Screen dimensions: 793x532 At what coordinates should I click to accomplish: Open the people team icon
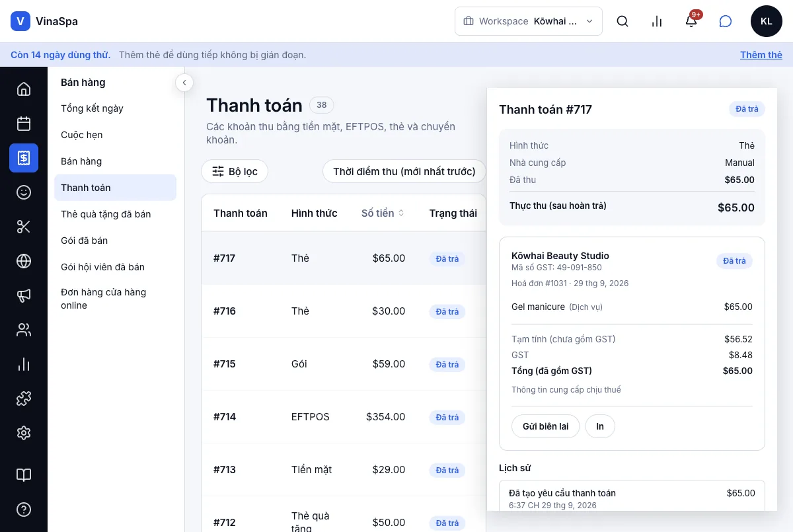(24, 330)
